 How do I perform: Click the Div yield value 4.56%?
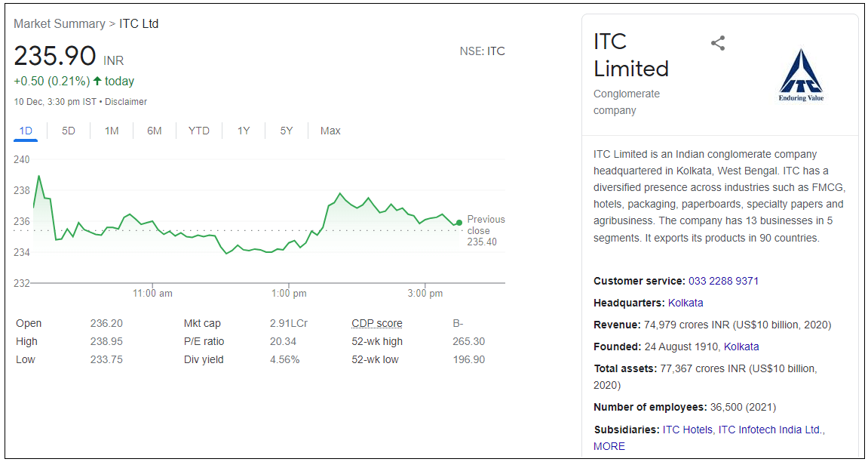284,359
